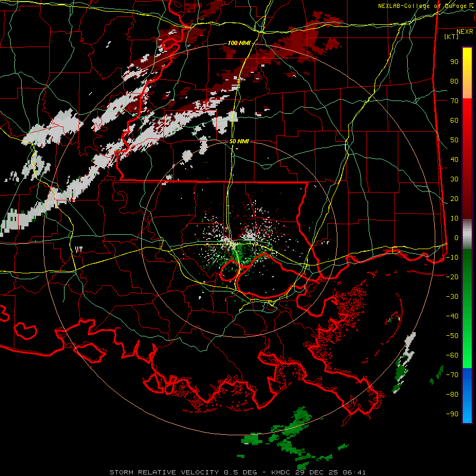Click the 90 value on the velocity scale

point(454,62)
